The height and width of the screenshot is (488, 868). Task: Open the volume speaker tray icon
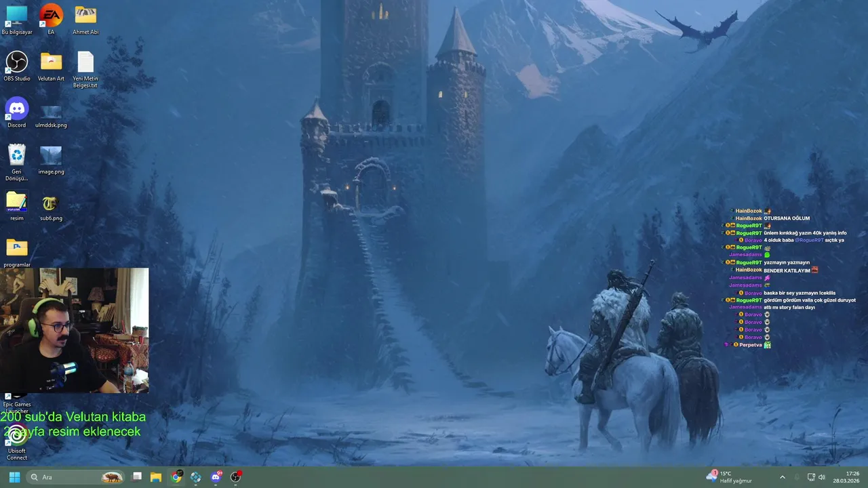[x=822, y=477]
